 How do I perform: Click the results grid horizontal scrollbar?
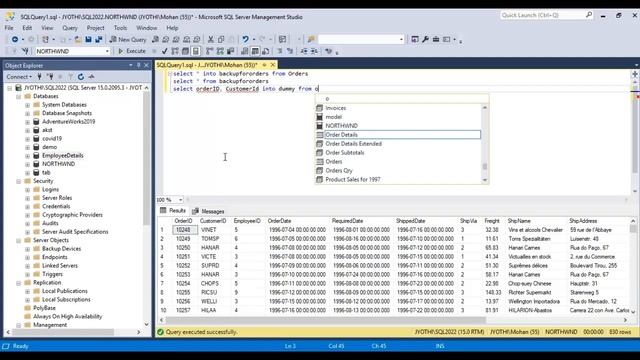click(392, 320)
